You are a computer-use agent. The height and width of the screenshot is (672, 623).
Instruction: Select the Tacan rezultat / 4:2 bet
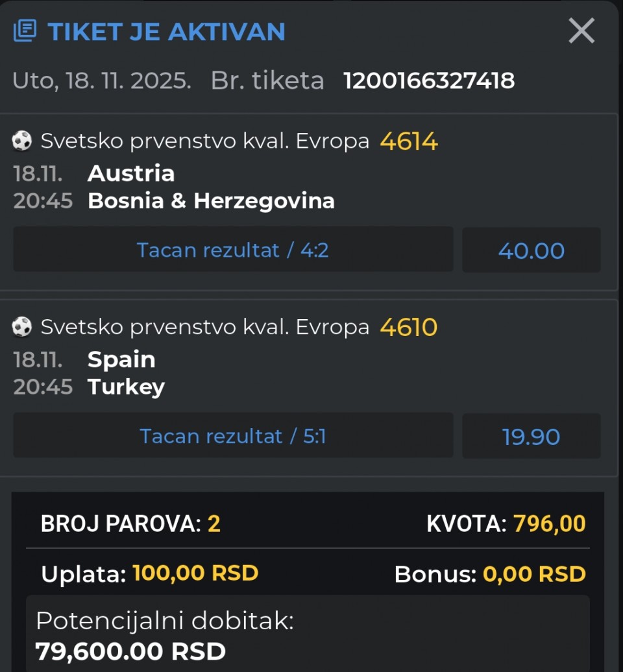[233, 250]
